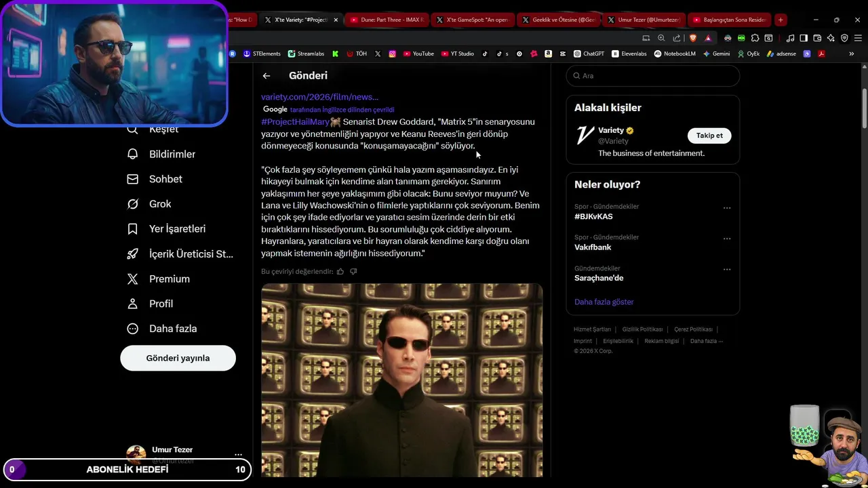Open İçerik Üreticisi Studio
This screenshot has width=868, height=488.
coord(180,254)
